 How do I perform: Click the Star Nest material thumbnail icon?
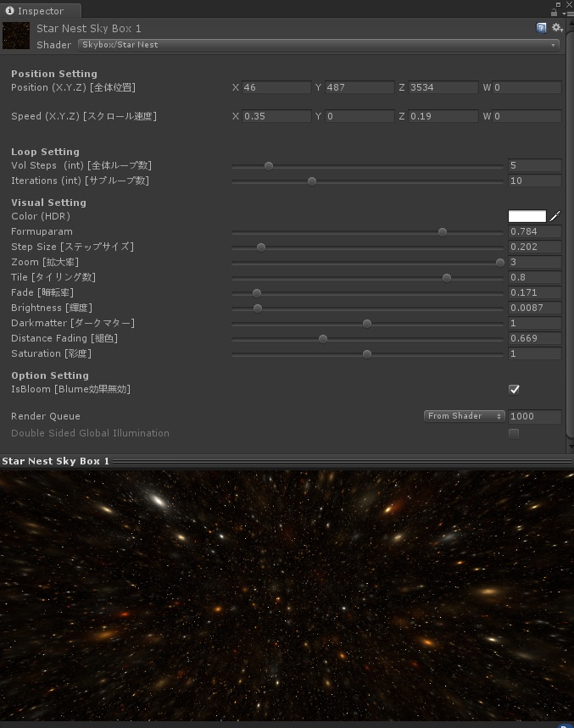coord(16,36)
